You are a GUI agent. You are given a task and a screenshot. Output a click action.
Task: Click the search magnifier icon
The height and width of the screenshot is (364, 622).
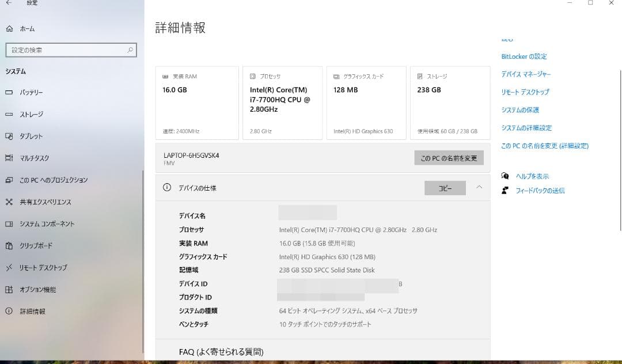(130, 50)
